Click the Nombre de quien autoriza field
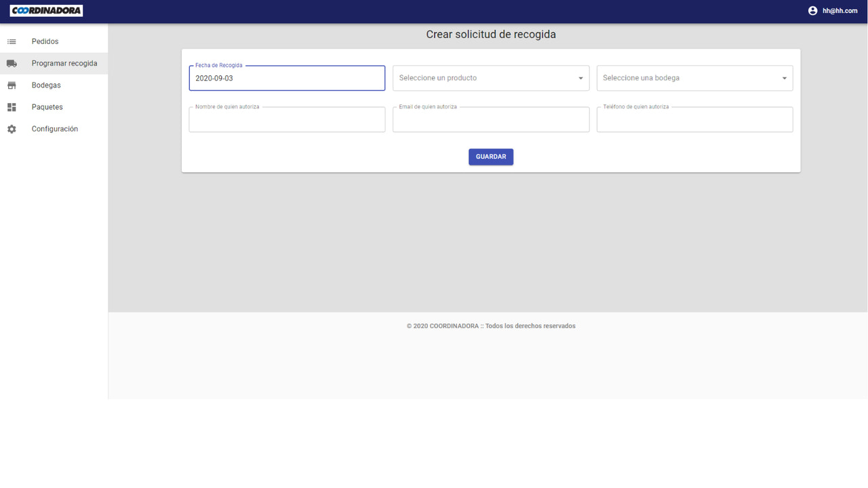The height and width of the screenshot is (488, 868). (286, 119)
